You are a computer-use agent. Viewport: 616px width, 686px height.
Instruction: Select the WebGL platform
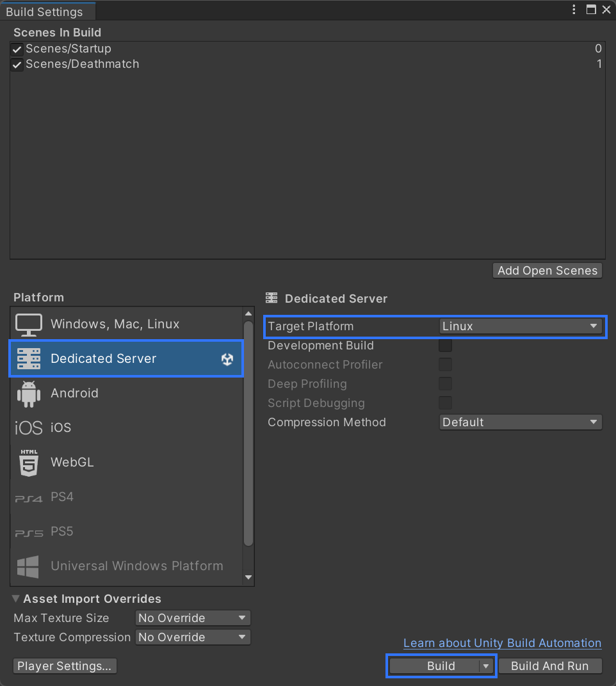coord(127,463)
